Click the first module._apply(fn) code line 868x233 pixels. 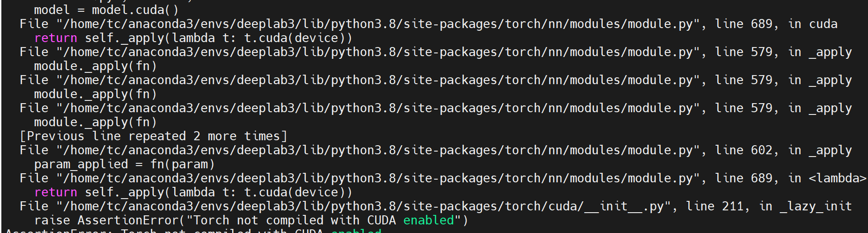point(95,66)
